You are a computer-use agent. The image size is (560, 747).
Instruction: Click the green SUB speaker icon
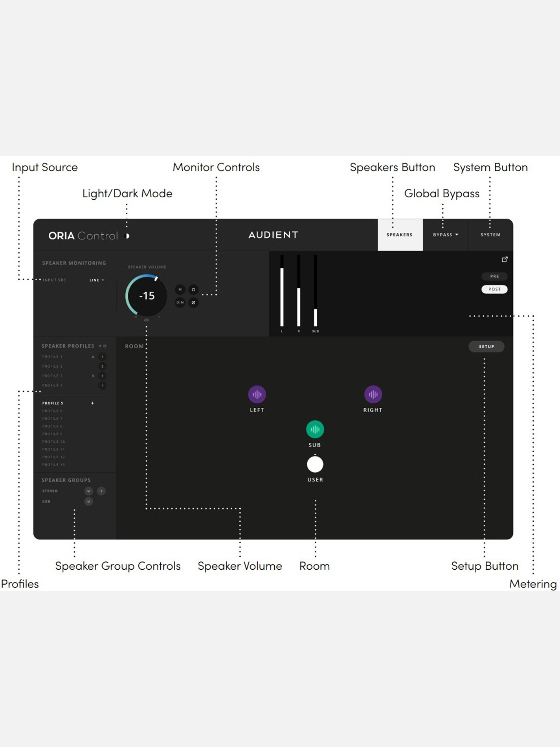315,429
